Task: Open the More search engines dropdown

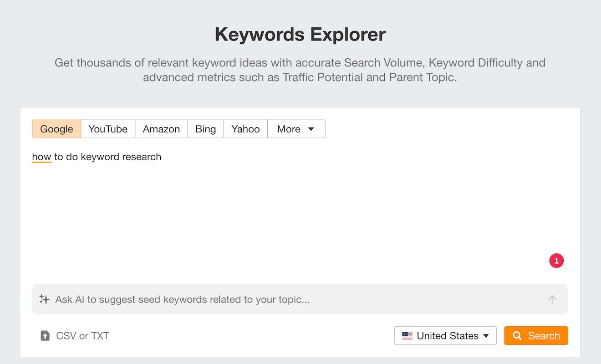Action: pos(296,129)
